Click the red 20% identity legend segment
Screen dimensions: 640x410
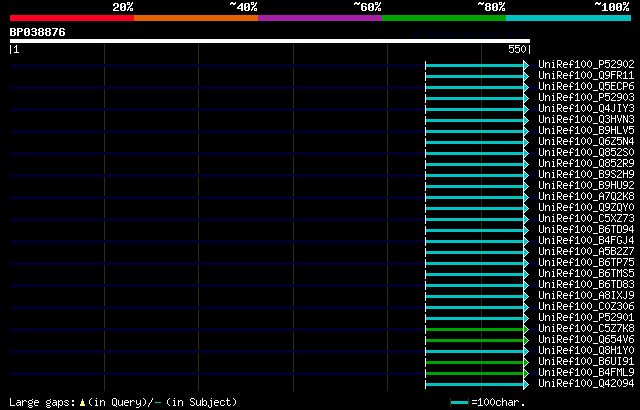(x=72, y=18)
